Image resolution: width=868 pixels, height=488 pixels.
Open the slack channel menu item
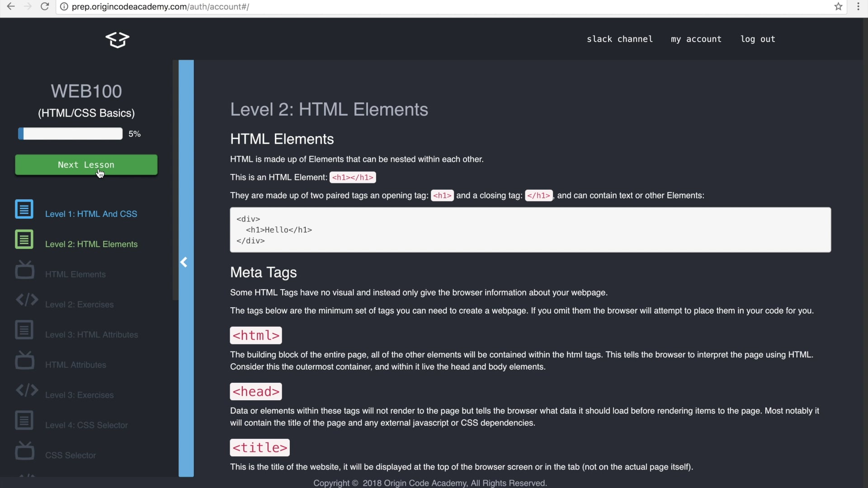click(620, 39)
